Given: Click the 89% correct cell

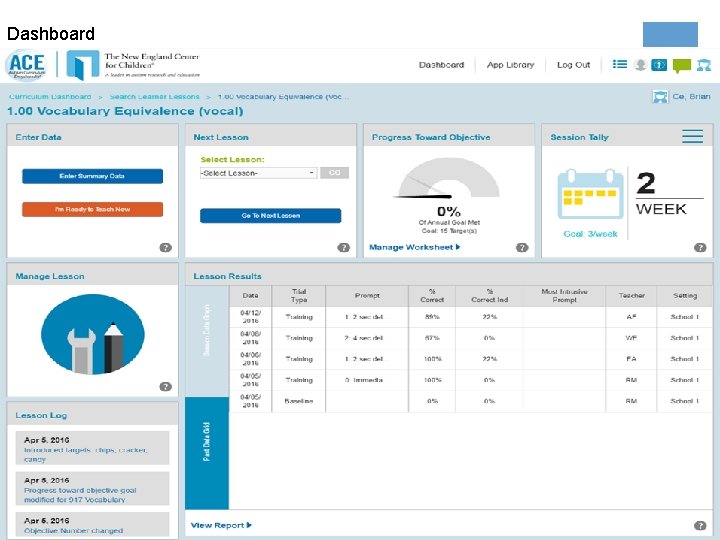Looking at the screenshot, I should [x=432, y=317].
